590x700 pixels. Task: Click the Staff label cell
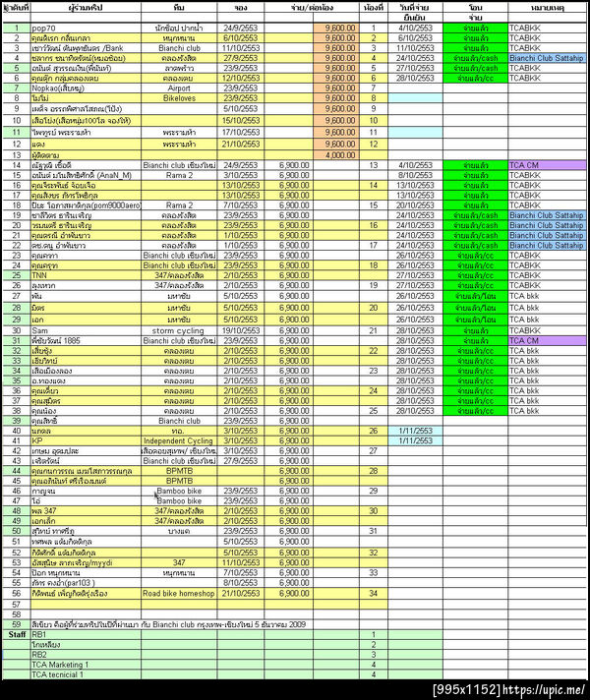[17, 634]
